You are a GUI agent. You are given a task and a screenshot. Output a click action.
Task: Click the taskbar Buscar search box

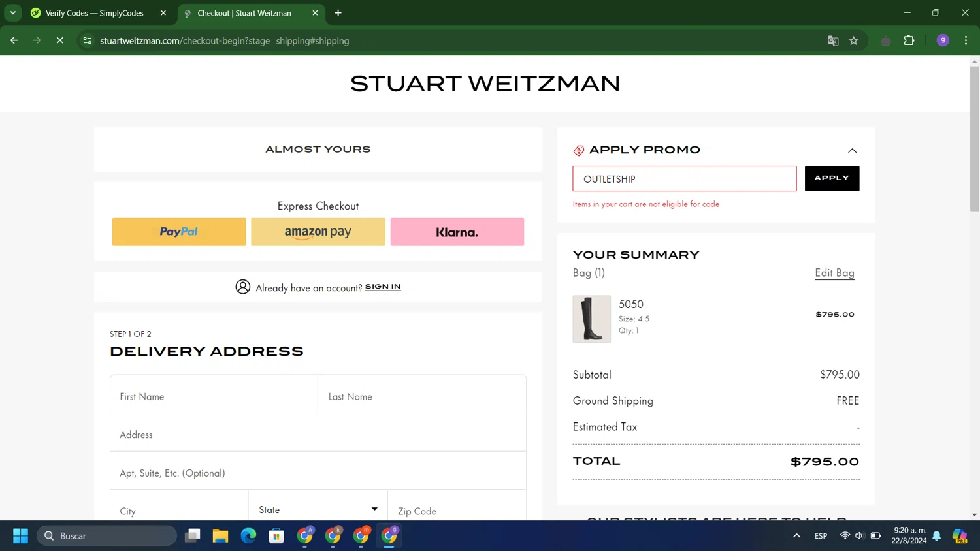pos(107,536)
